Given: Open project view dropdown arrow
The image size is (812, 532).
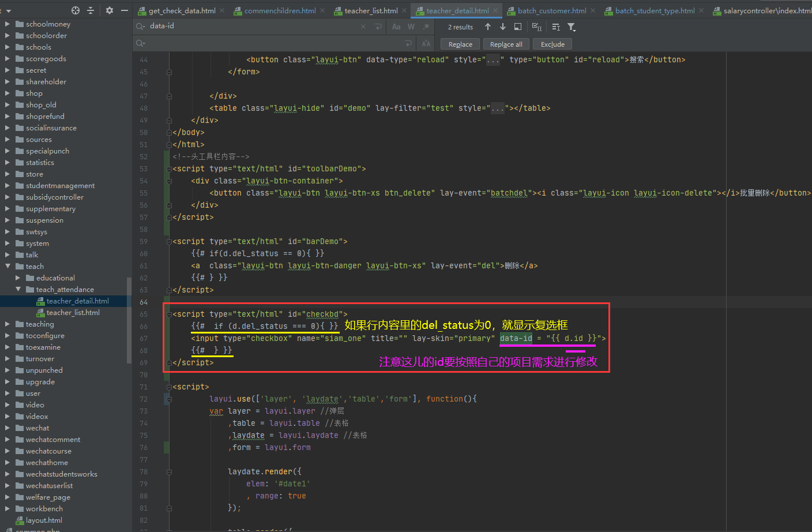Looking at the screenshot, I should 8,10.
